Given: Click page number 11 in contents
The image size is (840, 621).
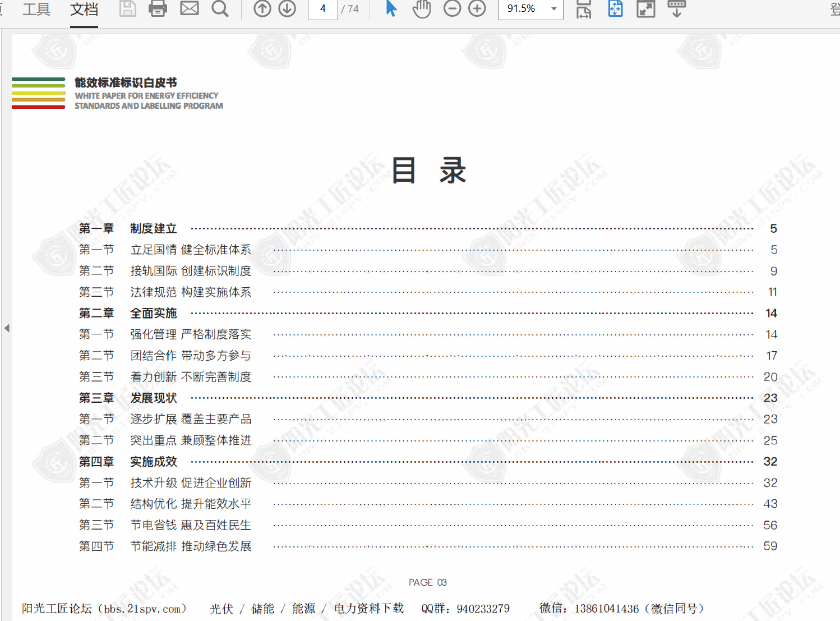Looking at the screenshot, I should point(772,292).
